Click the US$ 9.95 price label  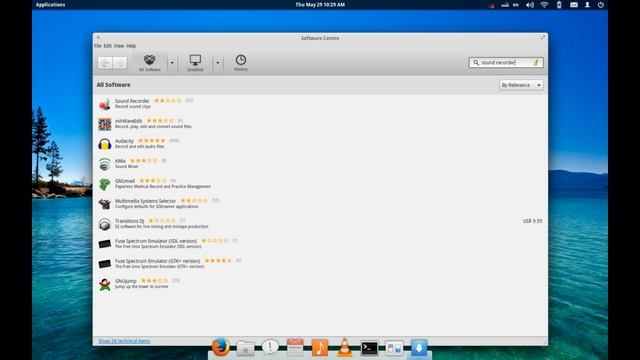tap(532, 221)
